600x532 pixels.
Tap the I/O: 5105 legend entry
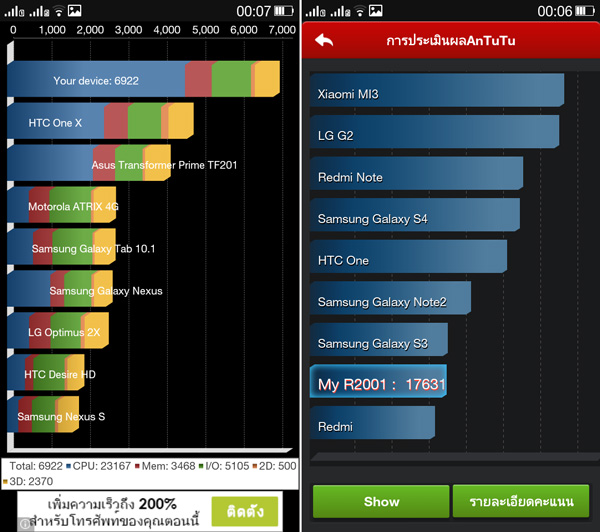(x=224, y=466)
